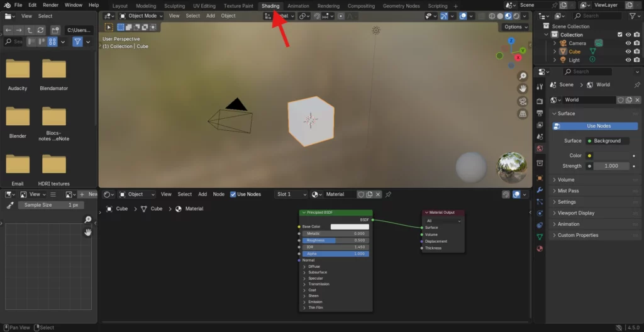This screenshot has width=644, height=332.
Task: Click the create new folder icon
Action: 56,30
